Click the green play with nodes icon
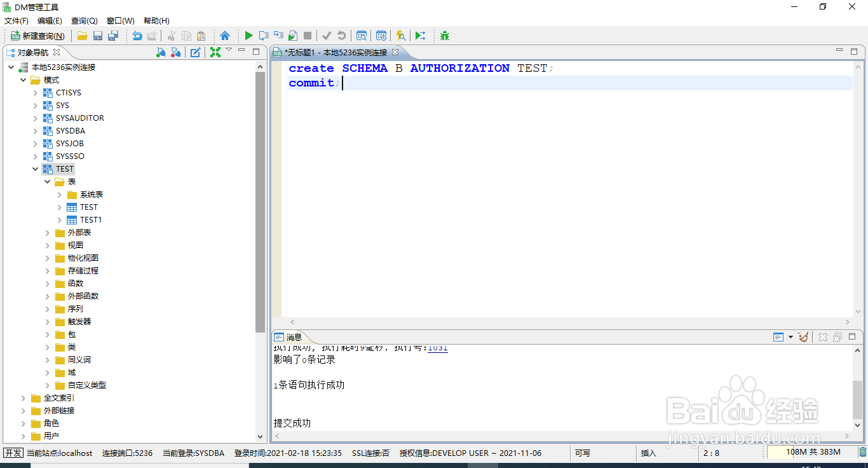The width and height of the screenshot is (868, 468). [x=420, y=36]
